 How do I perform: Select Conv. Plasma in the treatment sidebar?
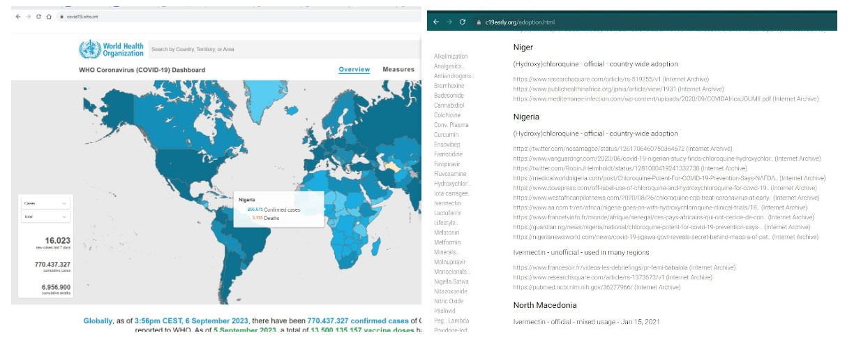point(451,125)
